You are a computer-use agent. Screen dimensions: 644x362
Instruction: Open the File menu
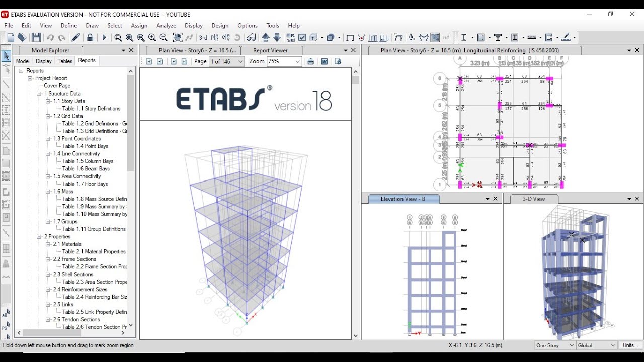point(9,25)
